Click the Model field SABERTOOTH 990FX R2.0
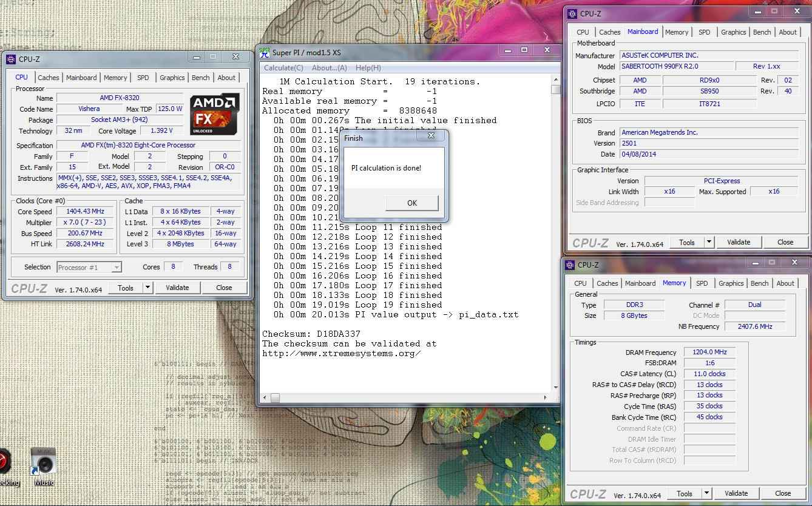The height and width of the screenshot is (506, 812). [676, 66]
